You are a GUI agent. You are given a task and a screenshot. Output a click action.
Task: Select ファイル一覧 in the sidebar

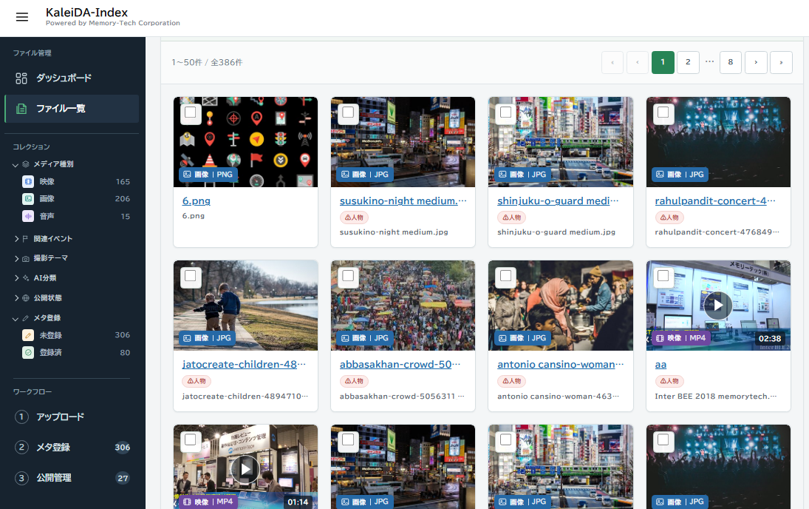point(72,109)
